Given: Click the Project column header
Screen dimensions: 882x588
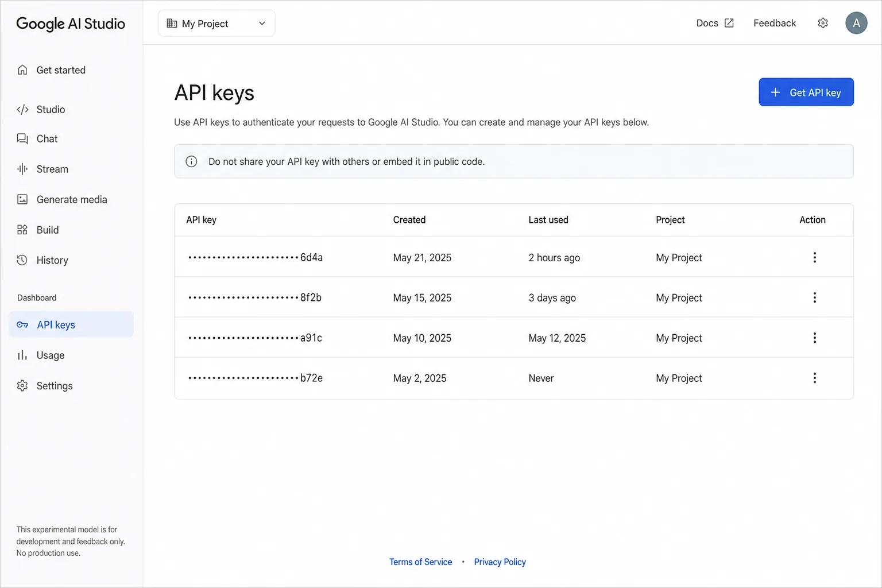Looking at the screenshot, I should pos(670,220).
